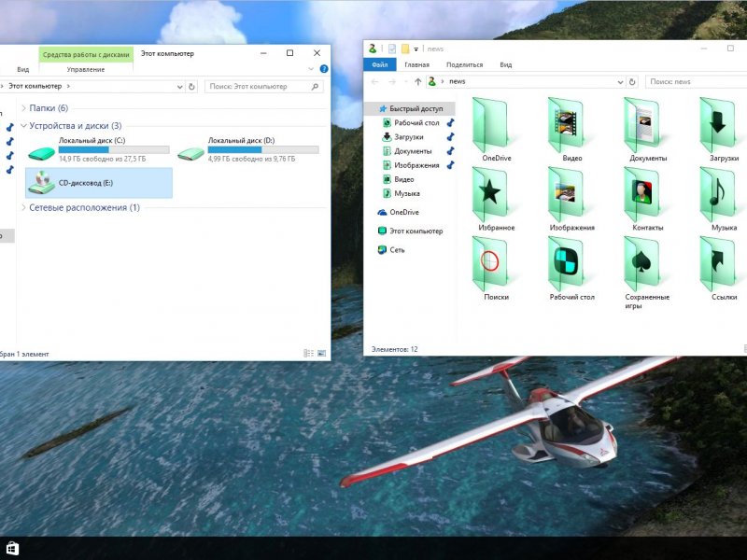
Task: Open the OneDrive folder tile in the news file list
Action: pyautogui.click(x=496, y=130)
